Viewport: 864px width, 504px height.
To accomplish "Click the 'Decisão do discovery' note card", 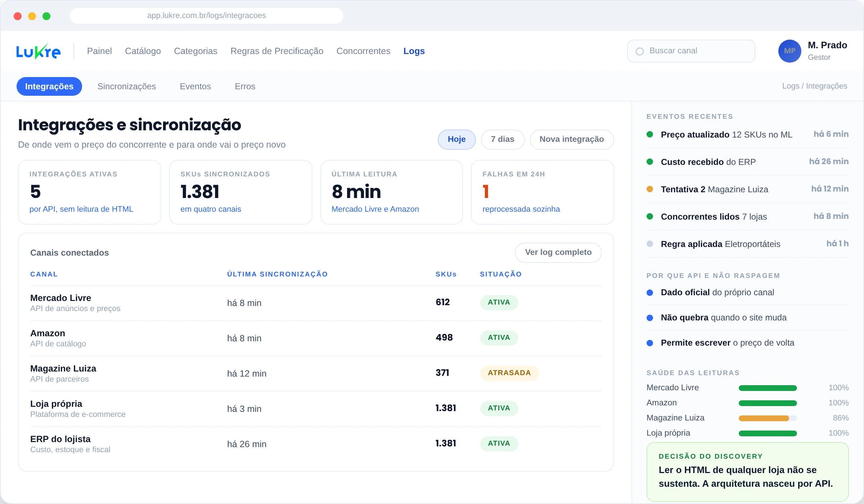I will pos(747,472).
